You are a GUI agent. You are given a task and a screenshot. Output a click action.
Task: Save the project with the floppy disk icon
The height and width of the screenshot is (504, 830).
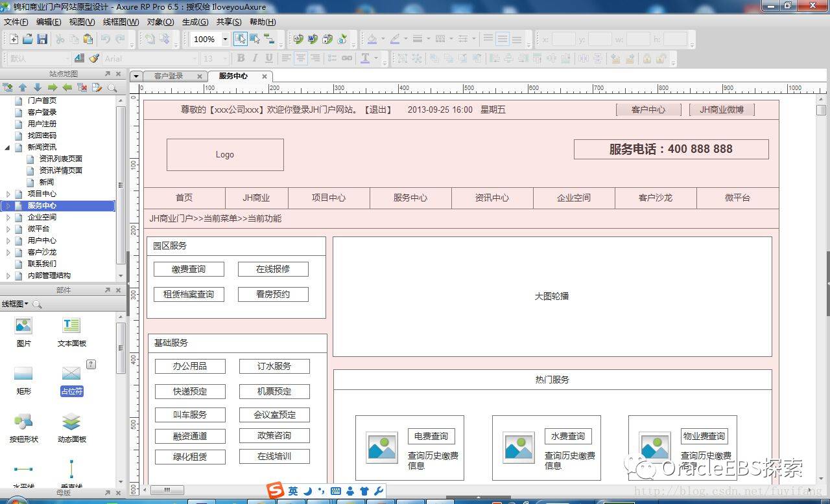tap(42, 39)
